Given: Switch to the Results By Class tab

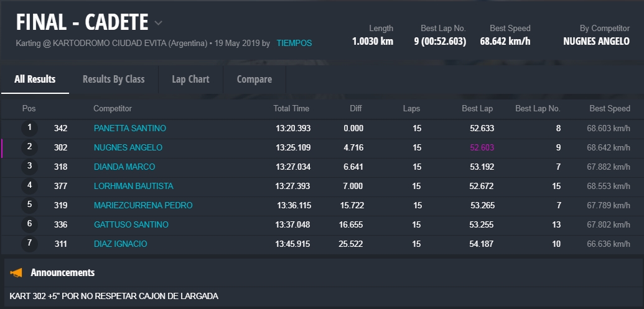Looking at the screenshot, I should [x=113, y=80].
